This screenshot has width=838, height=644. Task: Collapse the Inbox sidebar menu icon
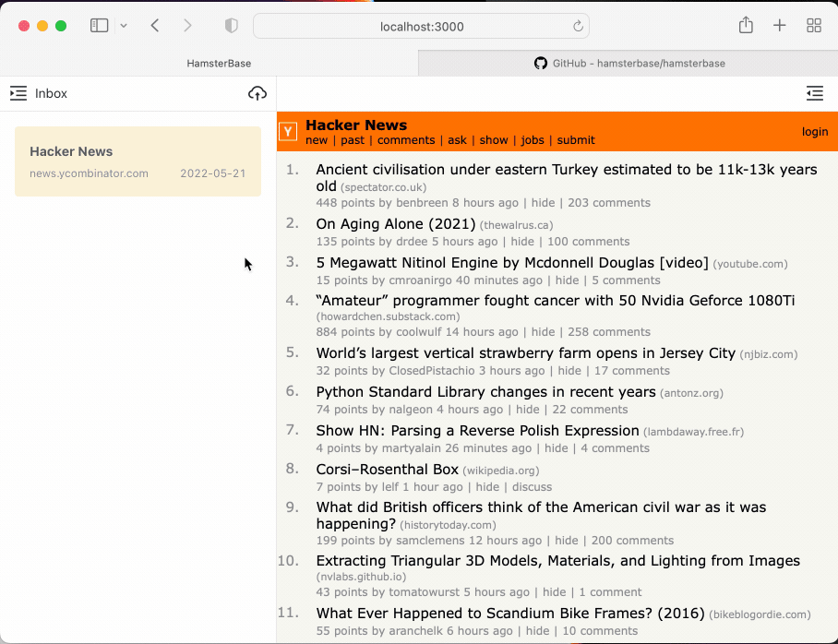pyautogui.click(x=18, y=93)
